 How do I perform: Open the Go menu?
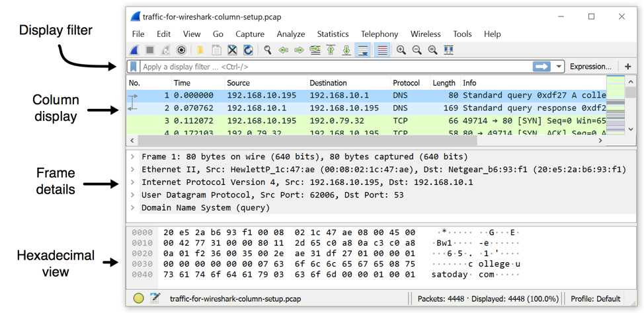[x=218, y=34]
